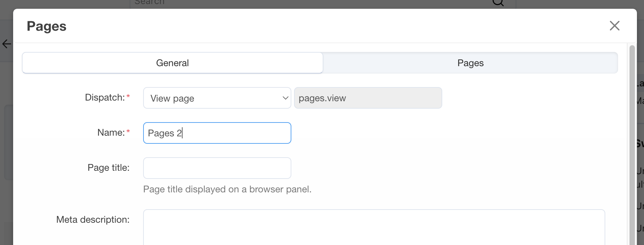
Task: Close the Pages dialog with the X icon
Action: coord(614,26)
